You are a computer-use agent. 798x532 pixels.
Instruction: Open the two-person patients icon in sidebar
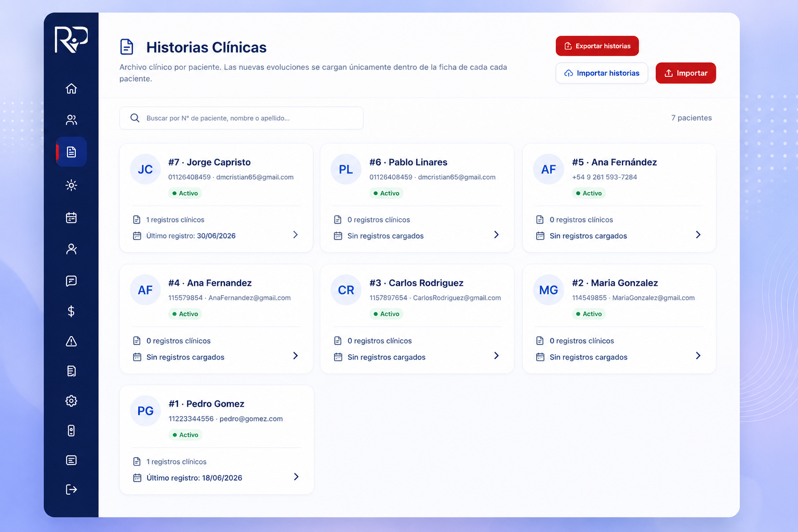pos(71,120)
